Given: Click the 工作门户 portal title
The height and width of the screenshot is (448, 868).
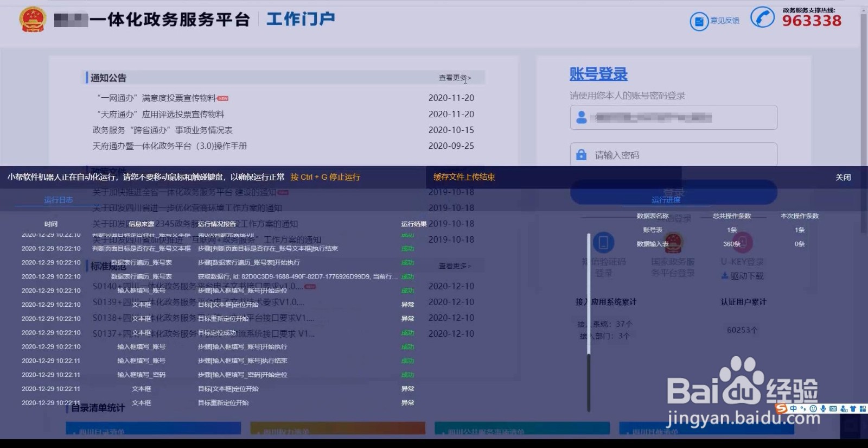Looking at the screenshot, I should point(301,20).
